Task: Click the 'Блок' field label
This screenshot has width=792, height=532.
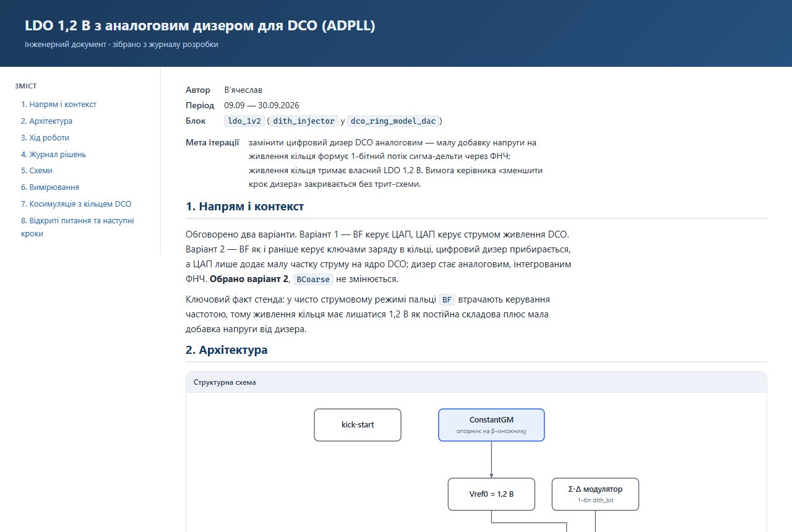Action: (196, 121)
